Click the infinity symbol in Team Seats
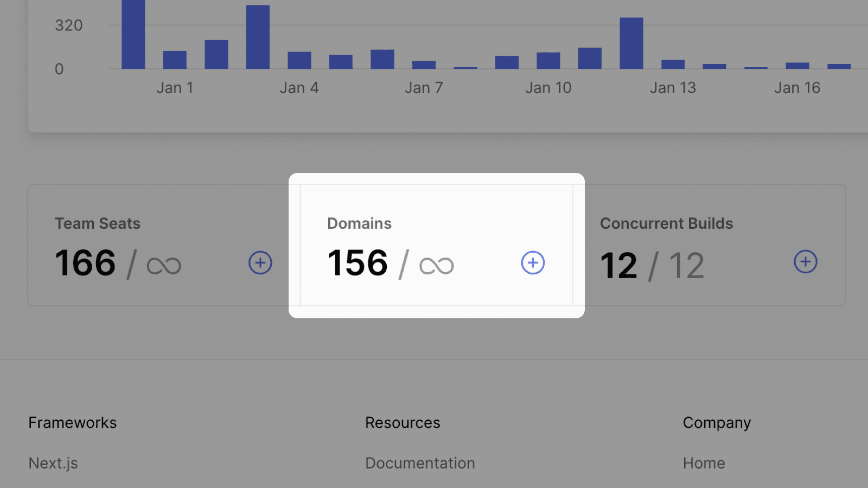The width and height of the screenshot is (868, 488). [164, 266]
